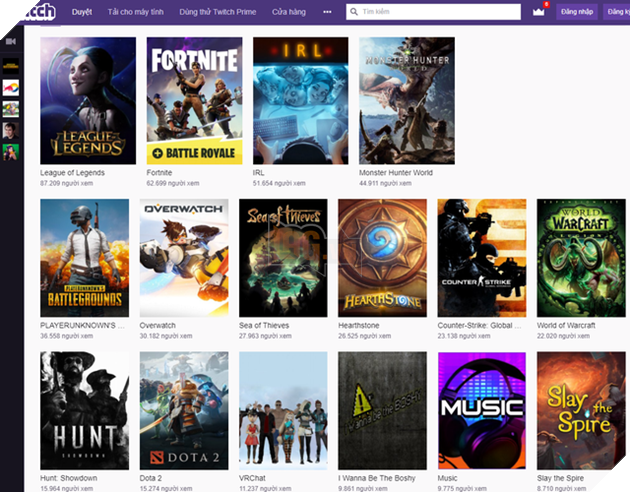
Task: Click the sidebar camera collapse icon
Action: point(11,41)
